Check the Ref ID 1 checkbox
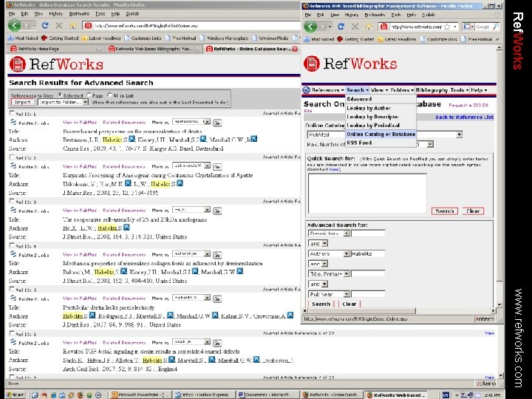Viewport: 532px width, 399px height. [12, 113]
